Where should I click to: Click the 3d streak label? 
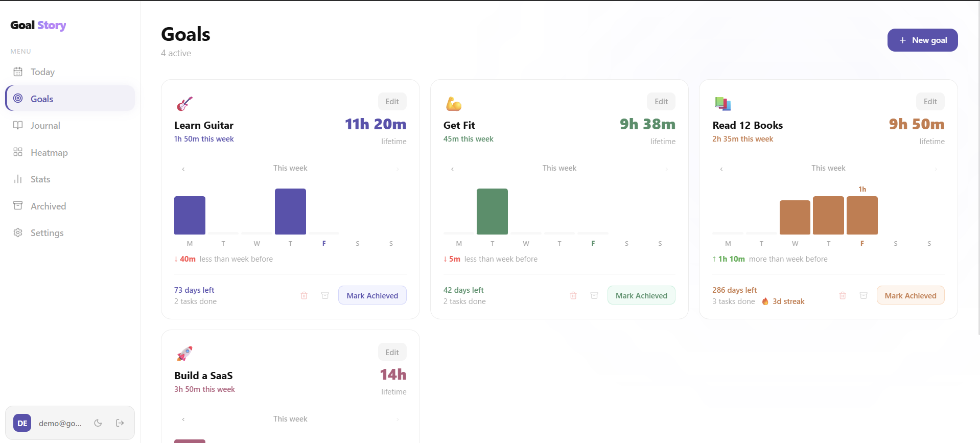click(x=788, y=301)
